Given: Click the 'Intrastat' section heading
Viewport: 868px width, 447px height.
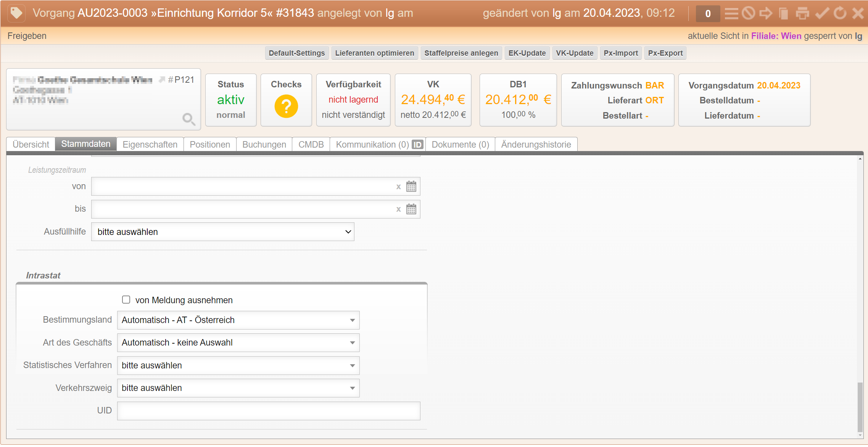Looking at the screenshot, I should (43, 275).
